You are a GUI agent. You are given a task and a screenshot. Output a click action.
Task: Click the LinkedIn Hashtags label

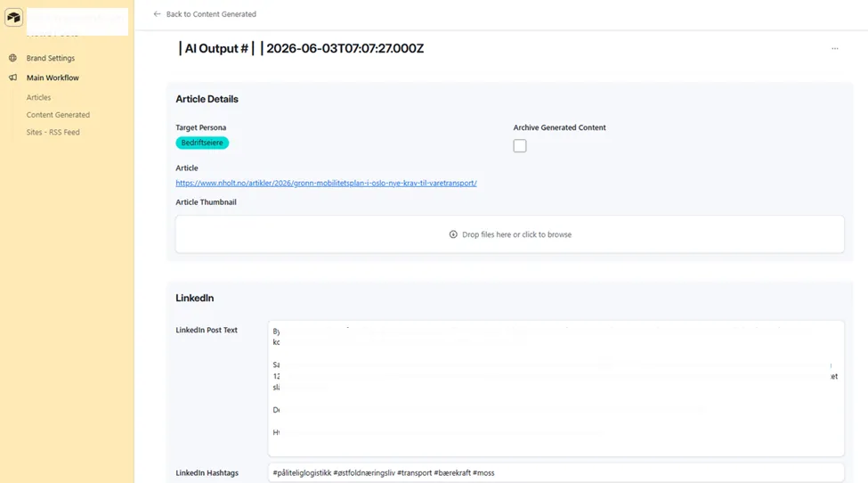(207, 472)
